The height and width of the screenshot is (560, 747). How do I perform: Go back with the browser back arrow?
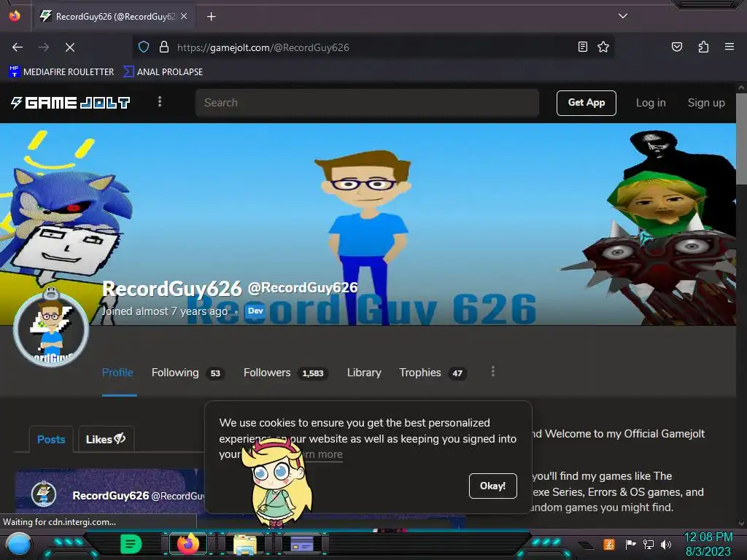click(18, 47)
